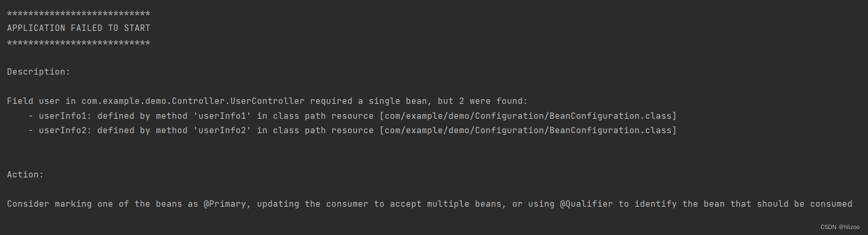Click userInfo1 bean name at line start
The width and height of the screenshot is (868, 235).
click(x=62, y=116)
